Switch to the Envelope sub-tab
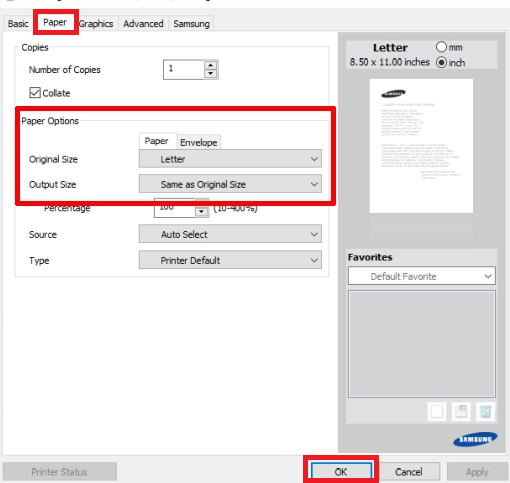 click(x=198, y=142)
